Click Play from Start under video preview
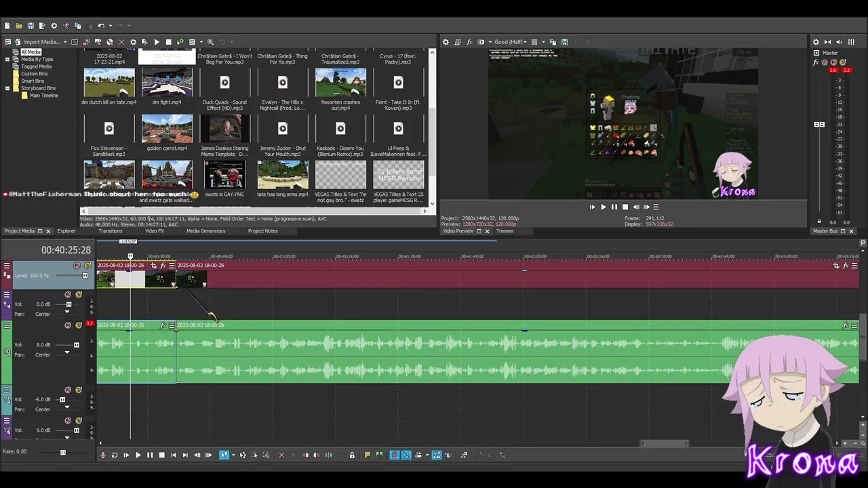This screenshot has width=868, height=488. pyautogui.click(x=592, y=207)
